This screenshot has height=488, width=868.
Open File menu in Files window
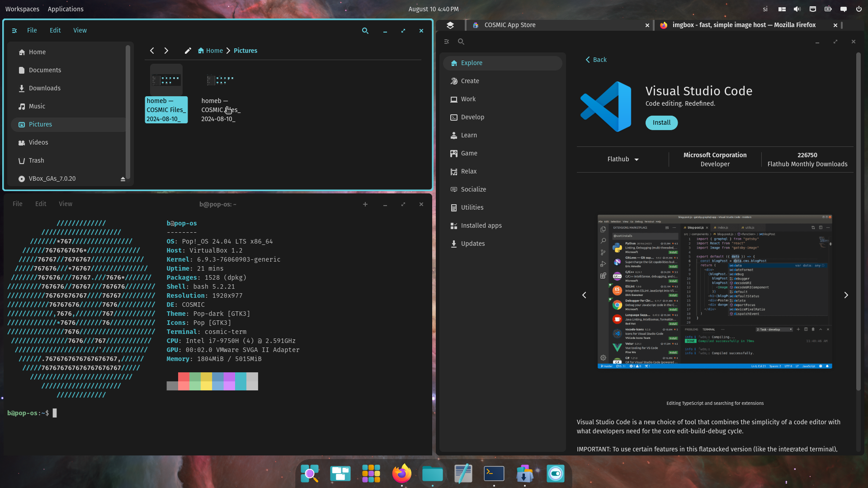[x=32, y=30]
